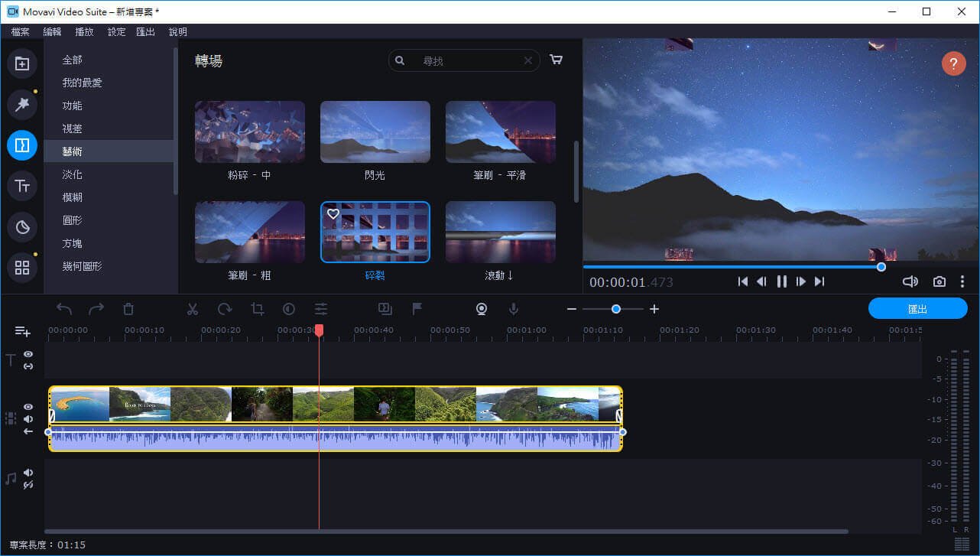Mute the video track audio

pyautogui.click(x=28, y=419)
